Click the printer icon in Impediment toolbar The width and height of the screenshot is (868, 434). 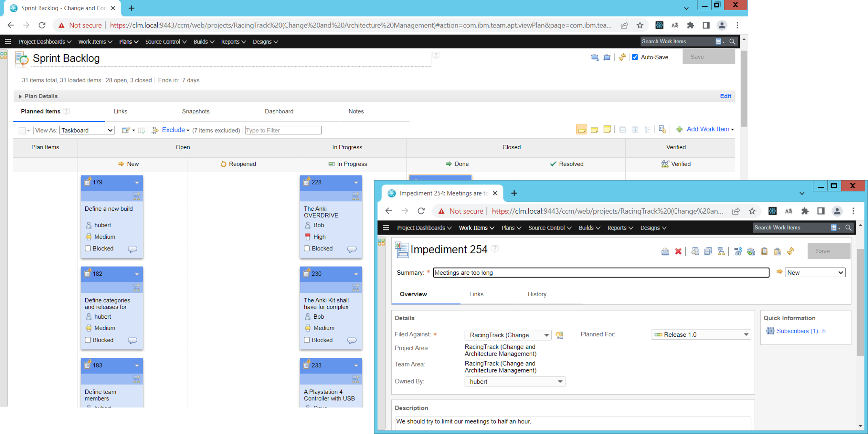coord(665,251)
